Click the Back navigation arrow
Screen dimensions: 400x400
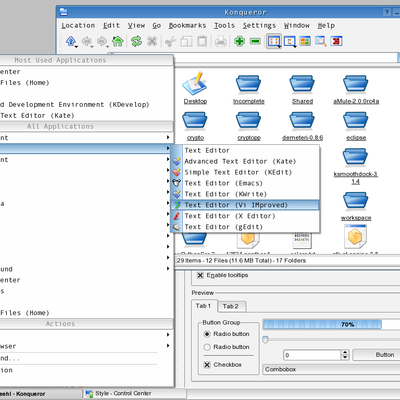pos(86,41)
